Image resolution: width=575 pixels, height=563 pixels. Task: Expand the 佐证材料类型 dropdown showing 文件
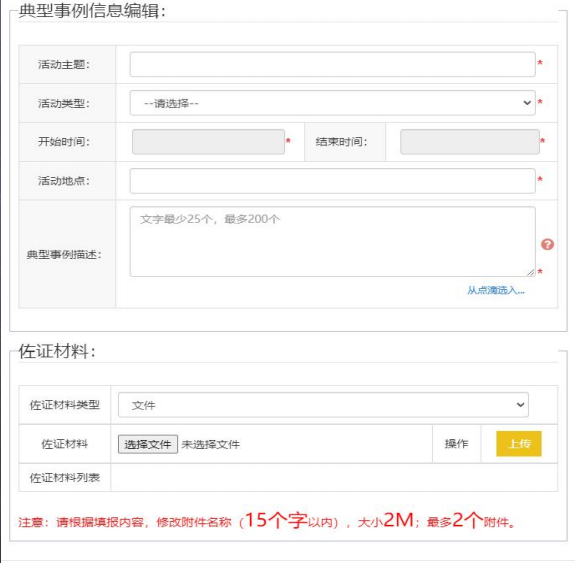[x=323, y=405]
